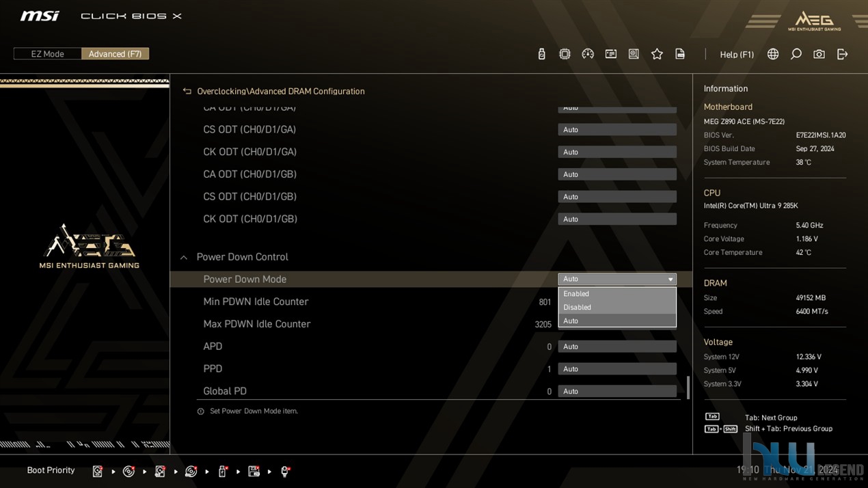The width and height of the screenshot is (868, 488).
Task: Select the network boot priority icon
Action: [285, 471]
